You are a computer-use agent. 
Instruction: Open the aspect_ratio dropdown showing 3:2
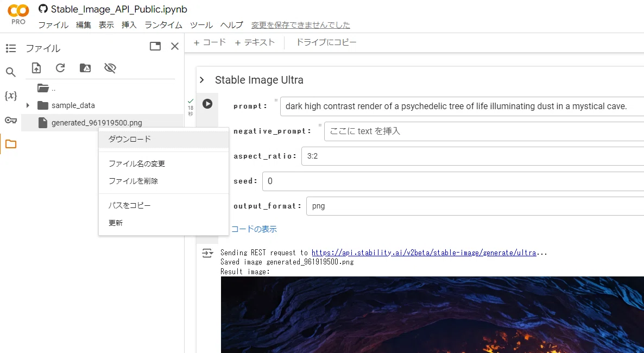click(472, 156)
